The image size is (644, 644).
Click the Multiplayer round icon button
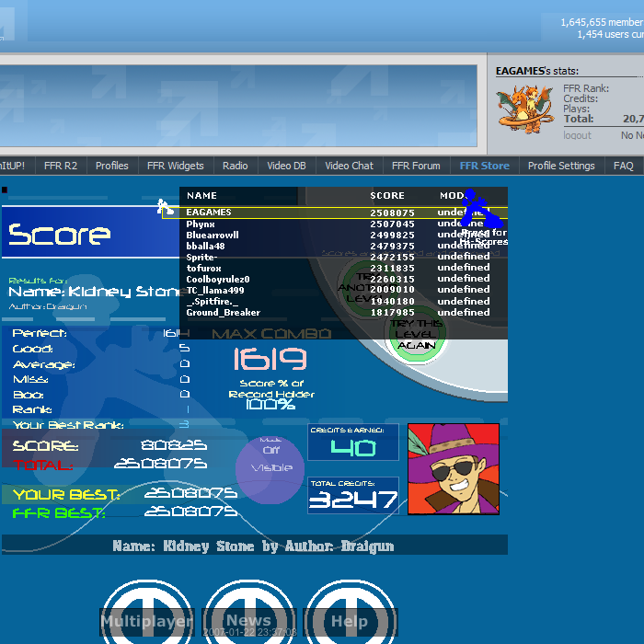click(147, 615)
